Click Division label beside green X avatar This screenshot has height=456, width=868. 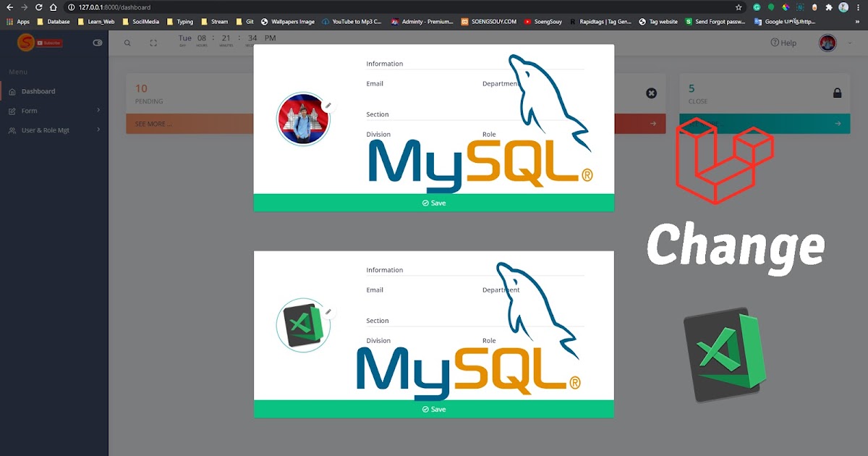click(x=378, y=341)
